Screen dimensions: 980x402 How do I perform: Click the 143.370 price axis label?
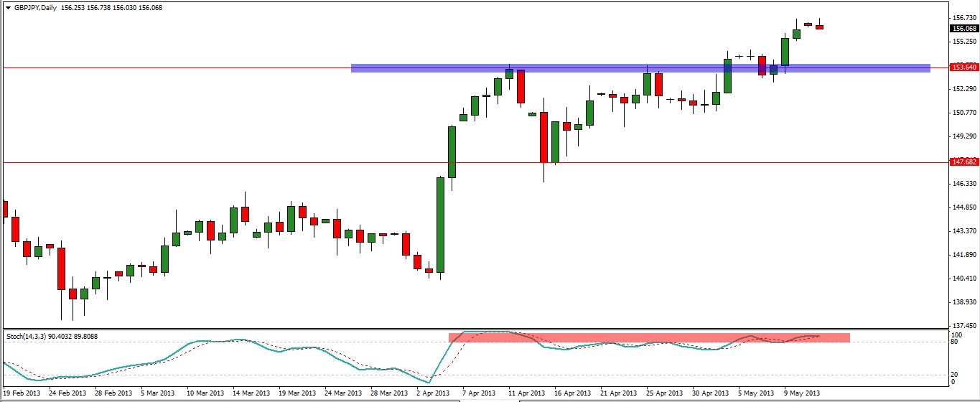coord(963,231)
